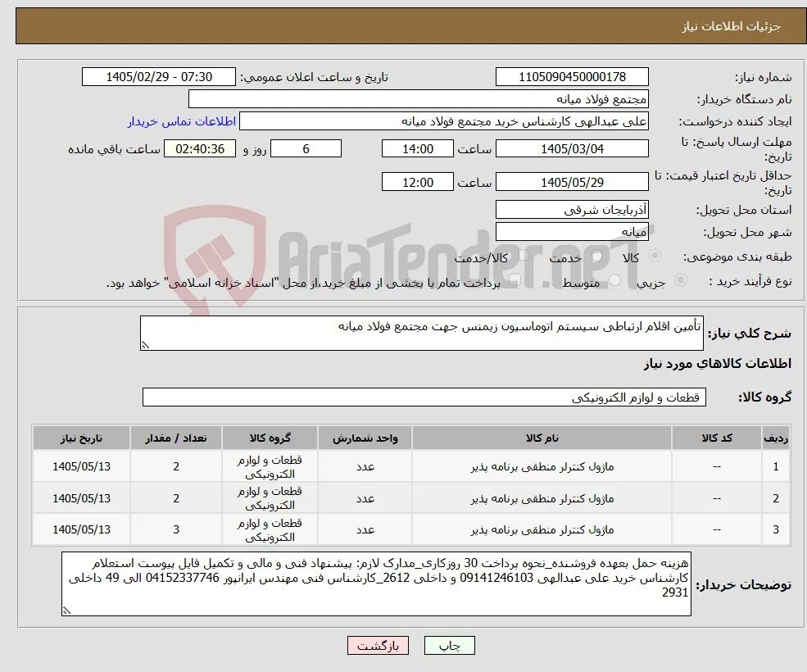Click the need number field 1105090450000178

click(x=572, y=77)
